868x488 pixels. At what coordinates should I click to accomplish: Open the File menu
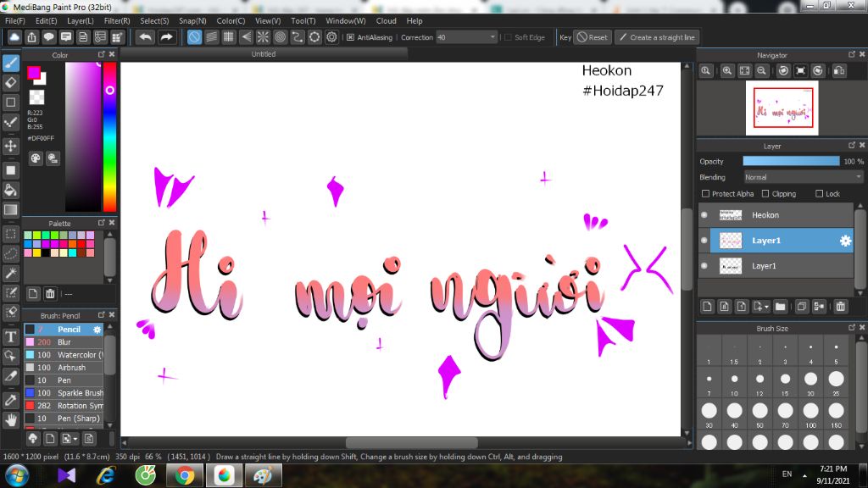(x=15, y=21)
